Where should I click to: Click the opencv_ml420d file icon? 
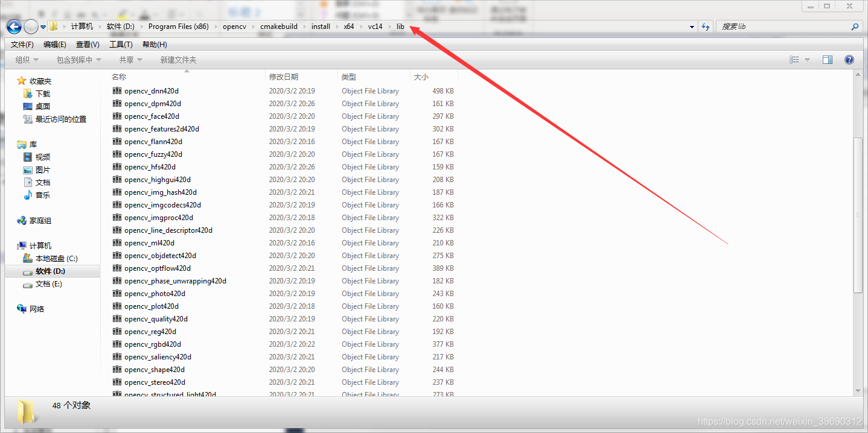117,242
